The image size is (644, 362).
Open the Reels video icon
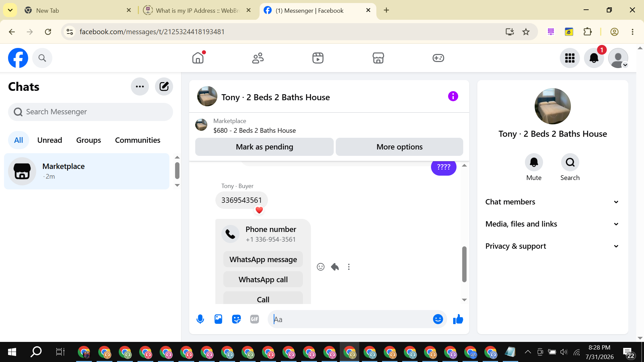click(318, 58)
